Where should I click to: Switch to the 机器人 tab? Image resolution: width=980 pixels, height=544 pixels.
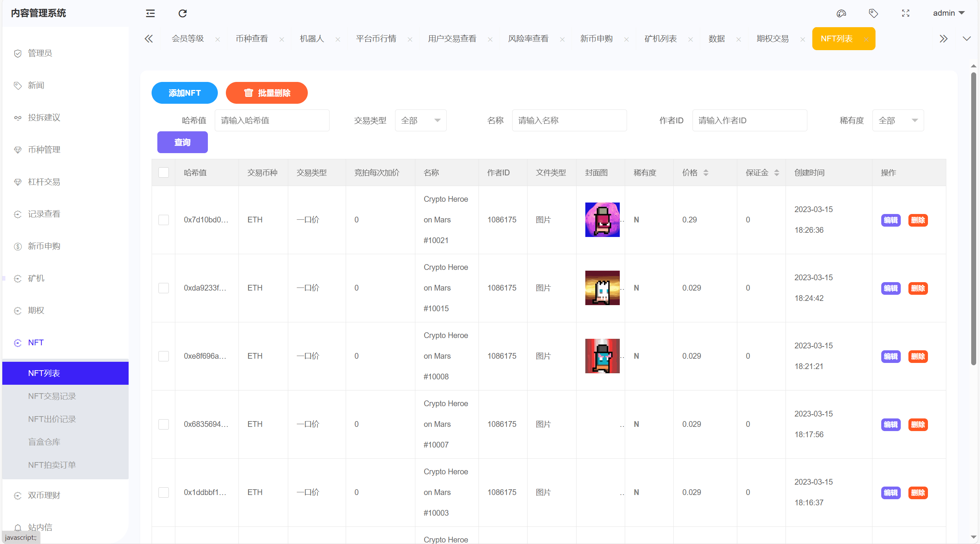tap(311, 39)
